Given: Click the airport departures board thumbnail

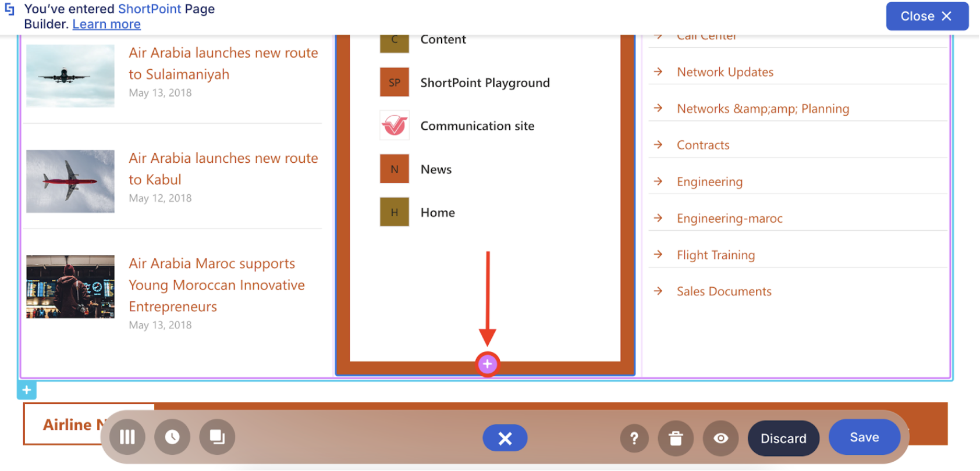Looking at the screenshot, I should [70, 287].
